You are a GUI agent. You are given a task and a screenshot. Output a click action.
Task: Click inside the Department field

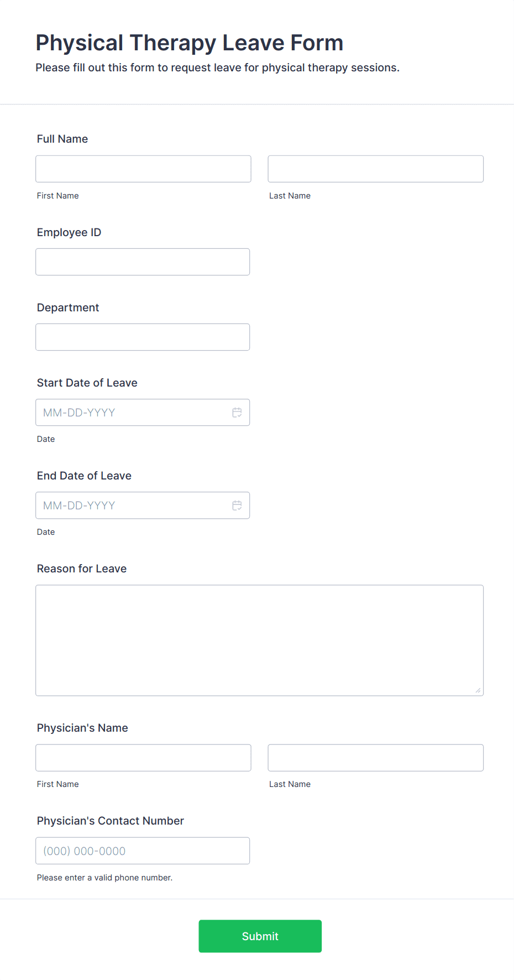143,337
